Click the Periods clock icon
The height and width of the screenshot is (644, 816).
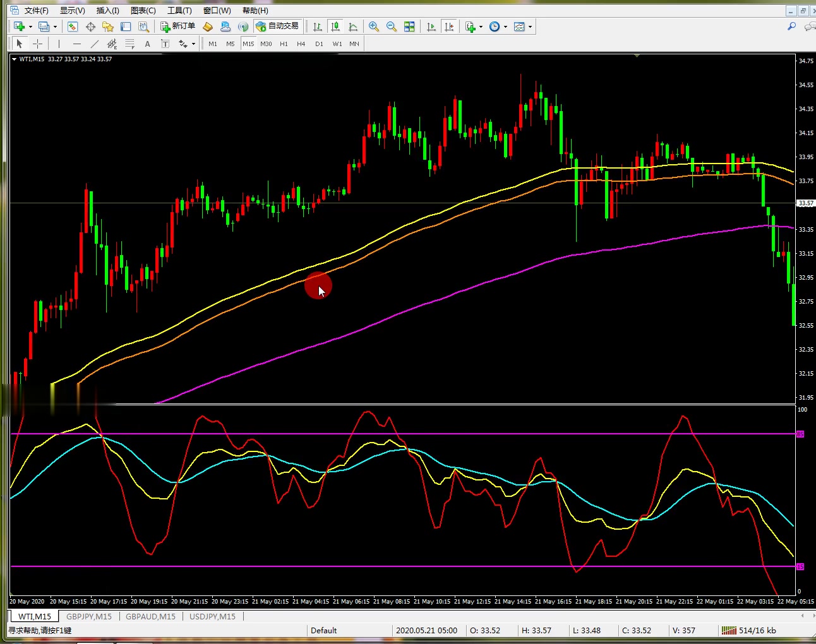coord(495,27)
